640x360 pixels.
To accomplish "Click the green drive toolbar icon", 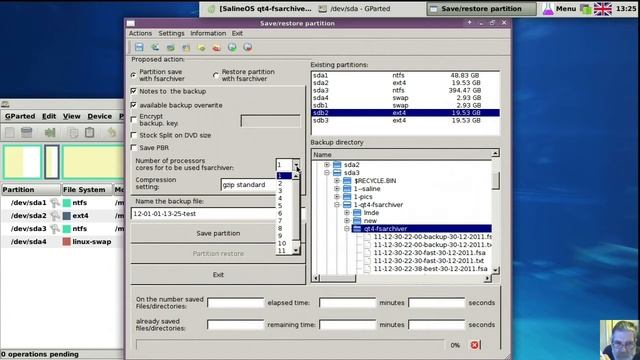I will point(171,47).
